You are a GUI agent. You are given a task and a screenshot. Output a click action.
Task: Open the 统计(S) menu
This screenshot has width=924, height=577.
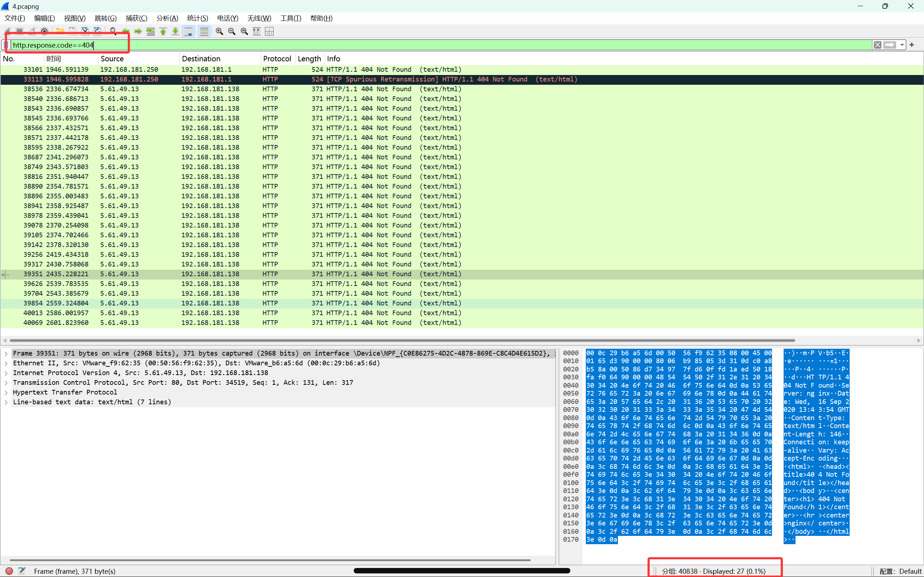(197, 18)
